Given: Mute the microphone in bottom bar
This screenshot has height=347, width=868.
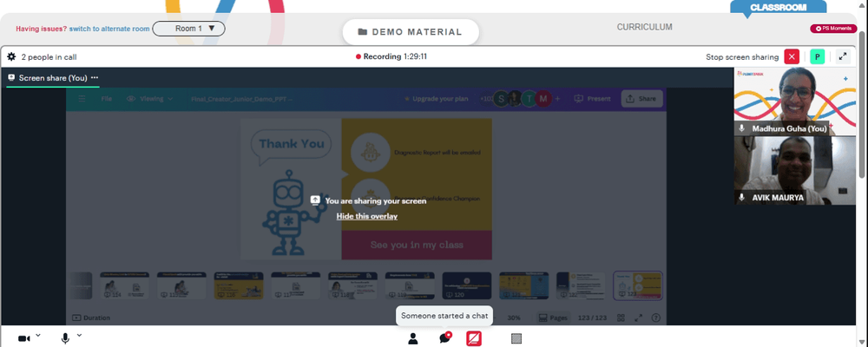Looking at the screenshot, I should point(65,338).
